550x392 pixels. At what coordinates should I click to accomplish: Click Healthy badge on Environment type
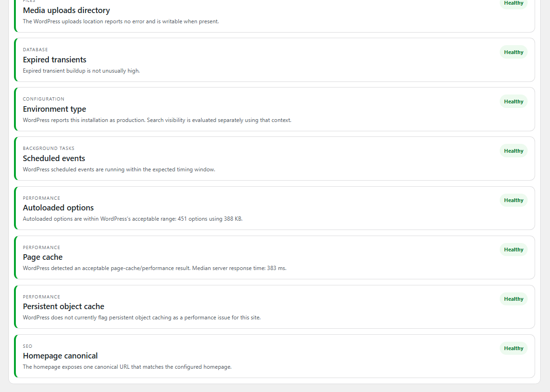pyautogui.click(x=514, y=101)
